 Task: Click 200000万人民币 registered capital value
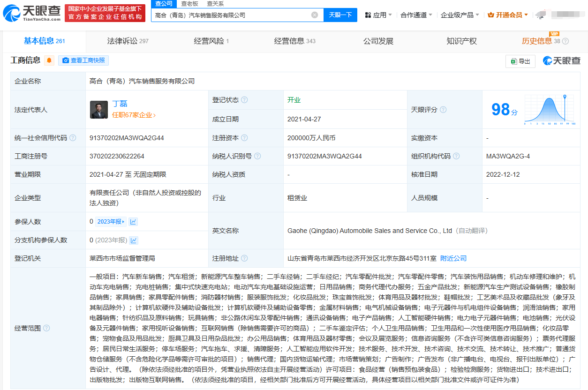[x=311, y=138]
